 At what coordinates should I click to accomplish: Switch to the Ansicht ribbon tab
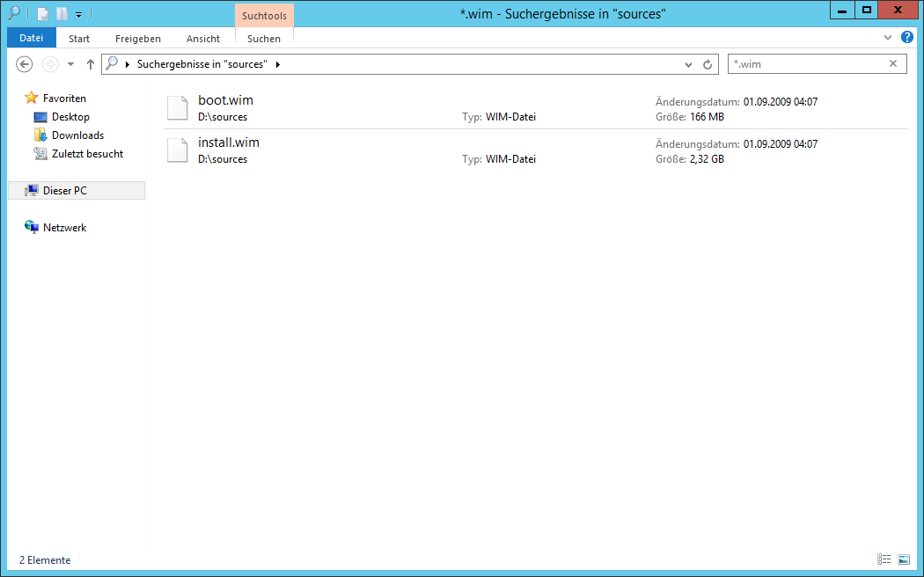click(x=203, y=39)
